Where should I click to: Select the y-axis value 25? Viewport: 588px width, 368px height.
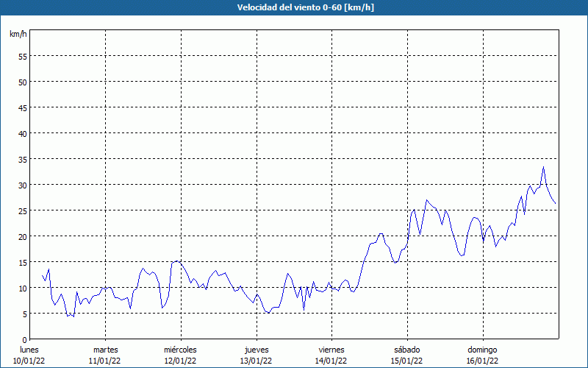point(23,211)
